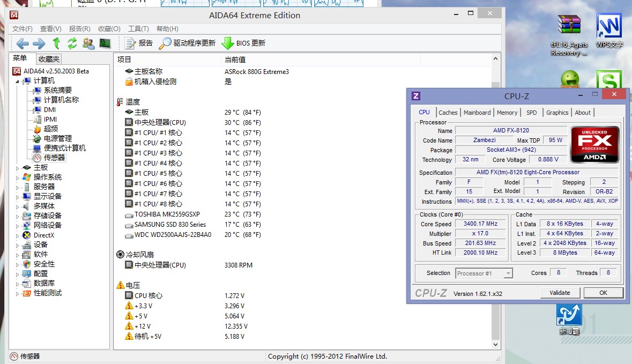Click scroll down arrow in AIDA64 list
The width and height of the screenshot is (632, 364).
[495, 345]
